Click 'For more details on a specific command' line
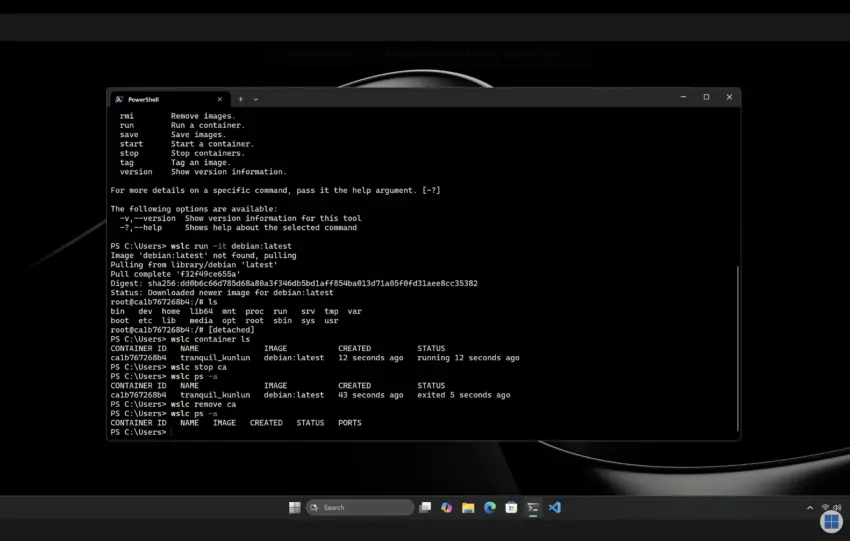850x541 pixels. tap(275, 190)
